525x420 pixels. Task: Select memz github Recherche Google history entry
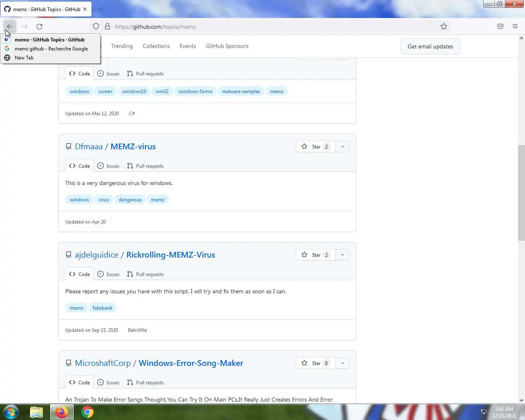pyautogui.click(x=51, y=49)
